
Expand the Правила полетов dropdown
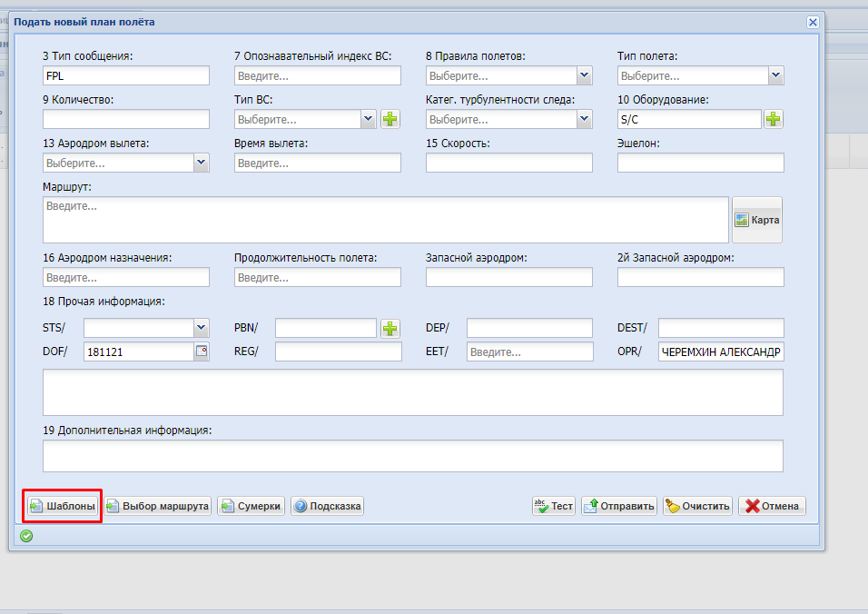pos(585,76)
